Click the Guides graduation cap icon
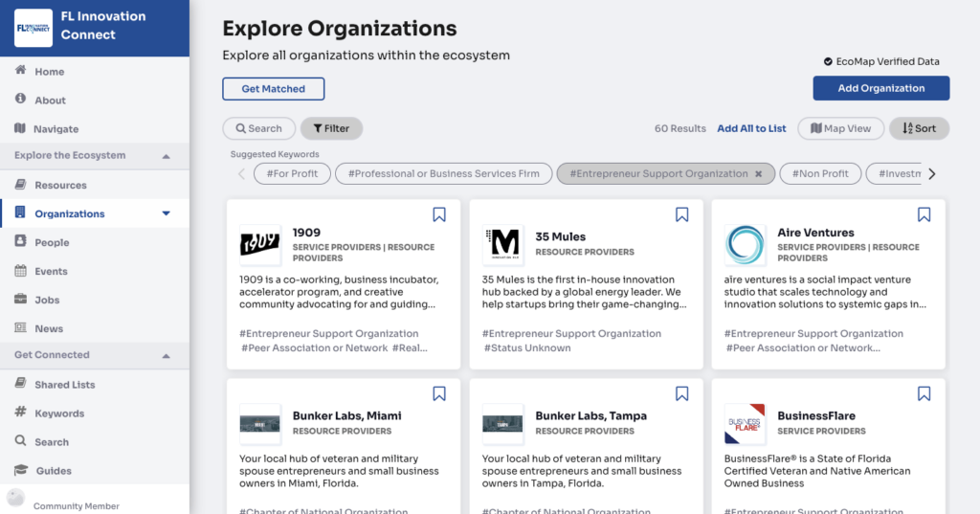The height and width of the screenshot is (514, 980). pos(21,470)
